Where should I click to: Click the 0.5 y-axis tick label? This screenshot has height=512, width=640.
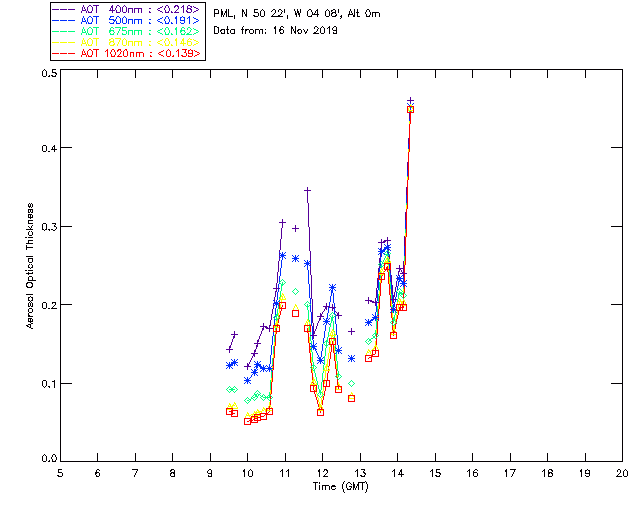(49, 73)
